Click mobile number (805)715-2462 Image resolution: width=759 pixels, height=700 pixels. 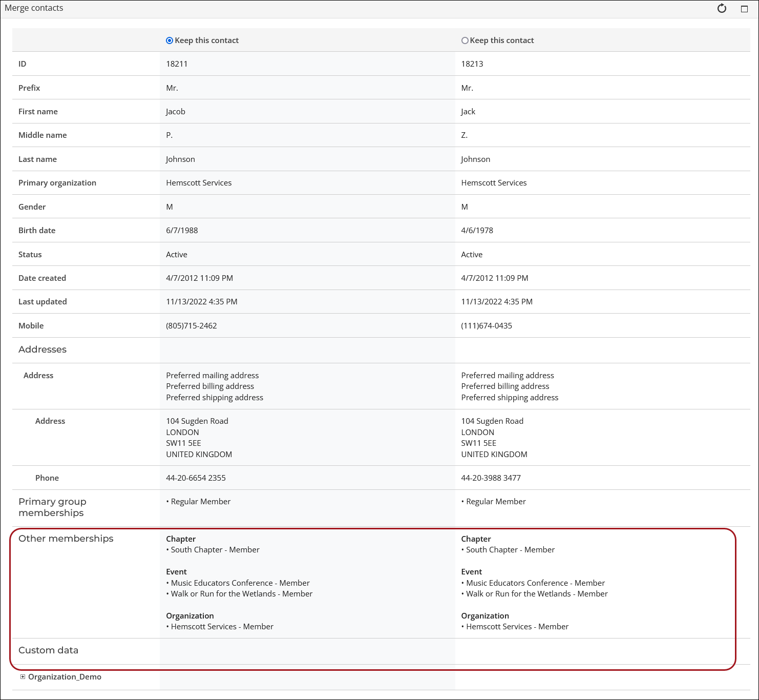pos(192,326)
